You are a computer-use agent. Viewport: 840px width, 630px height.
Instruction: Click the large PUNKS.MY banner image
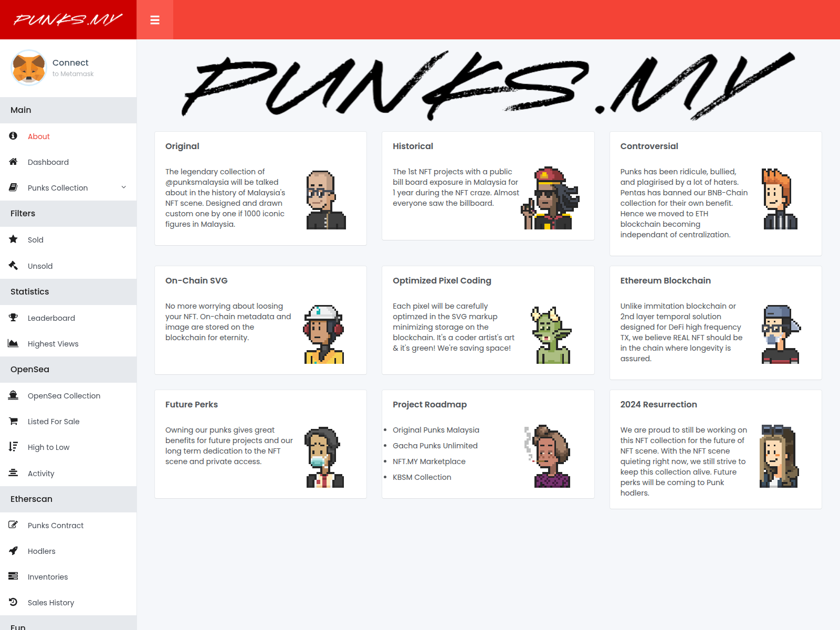point(488,85)
